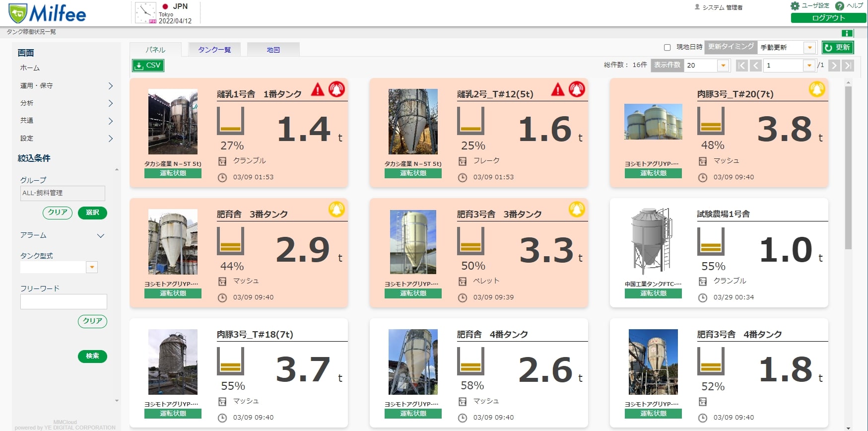Open ユーザ設定 gear icon
The width and height of the screenshot is (868, 431).
(795, 6)
